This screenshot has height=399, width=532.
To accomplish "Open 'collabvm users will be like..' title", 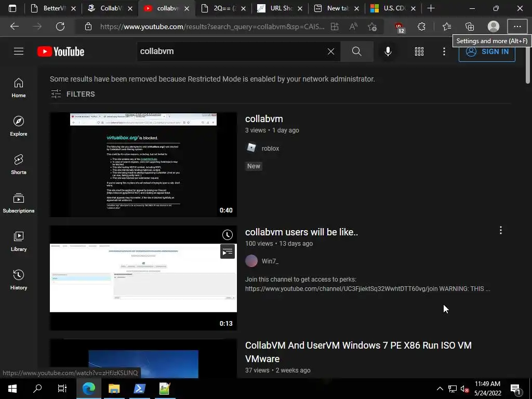I will click(301, 232).
